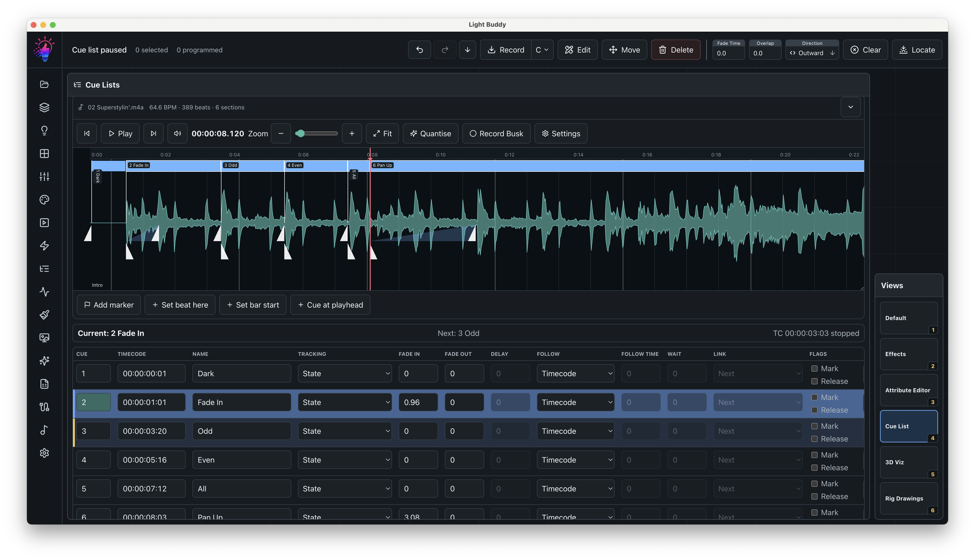Image resolution: width=975 pixels, height=560 pixels.
Task: Switch to the Attribute Editor view
Action: [909, 390]
